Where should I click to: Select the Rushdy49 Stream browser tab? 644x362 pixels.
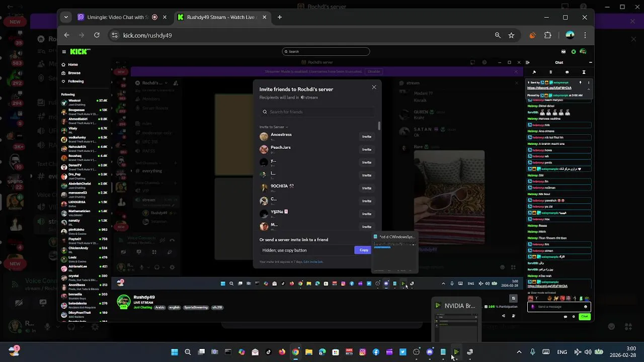pos(221,17)
